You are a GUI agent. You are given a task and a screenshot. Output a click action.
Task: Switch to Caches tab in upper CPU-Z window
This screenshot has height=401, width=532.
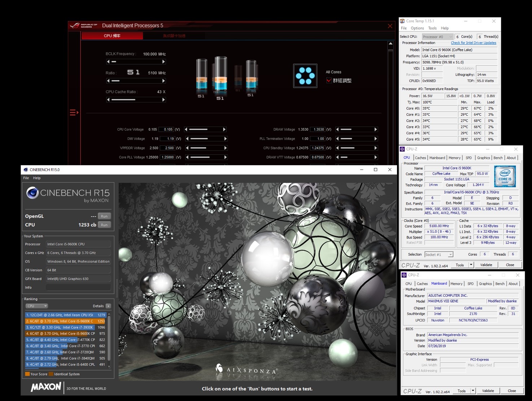(x=420, y=158)
